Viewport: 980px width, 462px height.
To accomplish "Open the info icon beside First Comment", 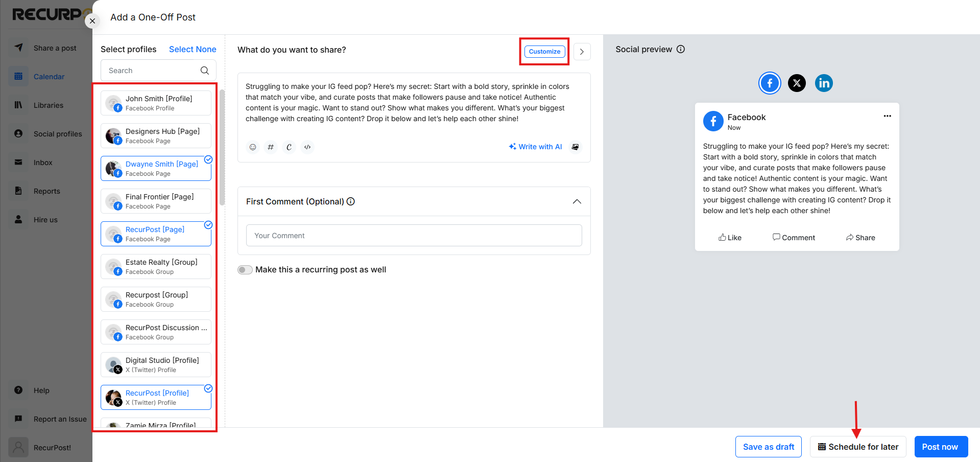I will (351, 201).
